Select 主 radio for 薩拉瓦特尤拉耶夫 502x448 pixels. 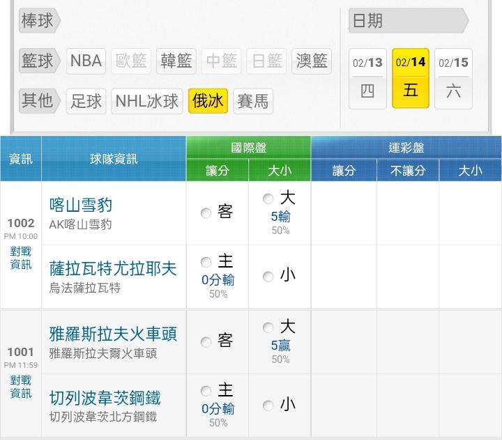pos(206,263)
